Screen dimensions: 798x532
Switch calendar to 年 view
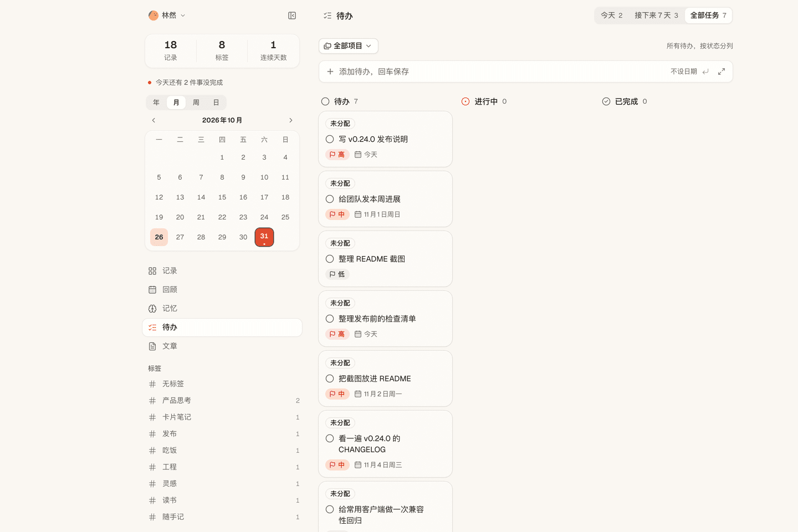coord(156,103)
